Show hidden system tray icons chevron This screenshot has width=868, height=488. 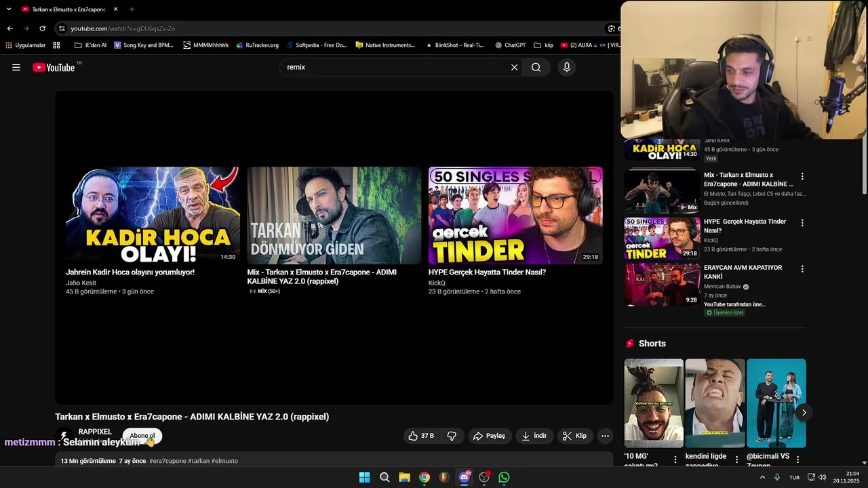[762, 477]
